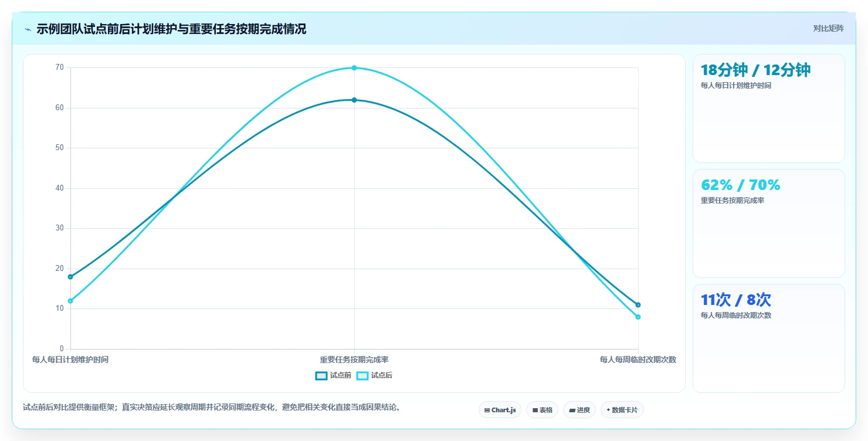Screen dimensions: 868x441
Task: Select the 进度 chip
Action: click(x=579, y=410)
